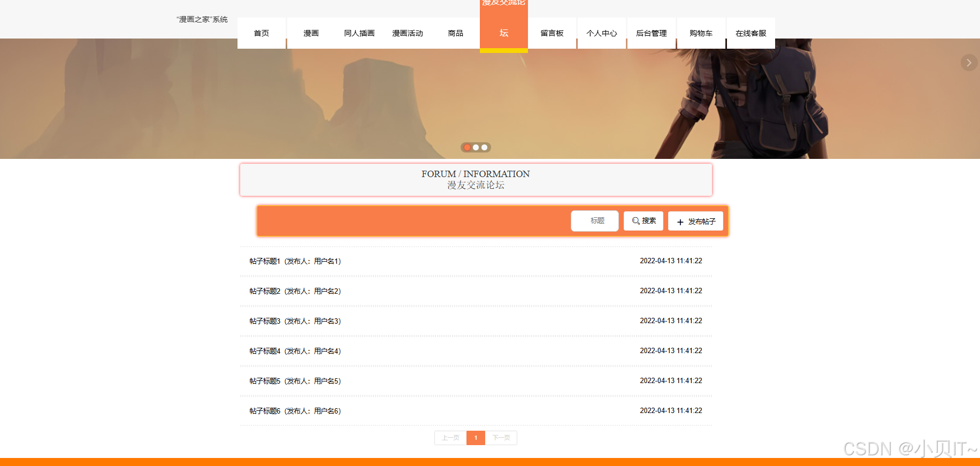Go to 个人中心 tab
Image resolution: width=980 pixels, height=466 pixels.
602,33
